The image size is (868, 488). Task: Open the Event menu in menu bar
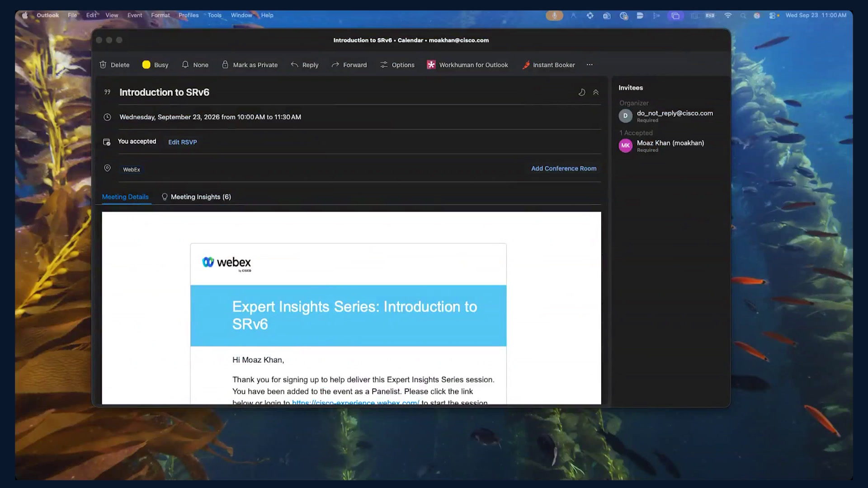[135, 15]
